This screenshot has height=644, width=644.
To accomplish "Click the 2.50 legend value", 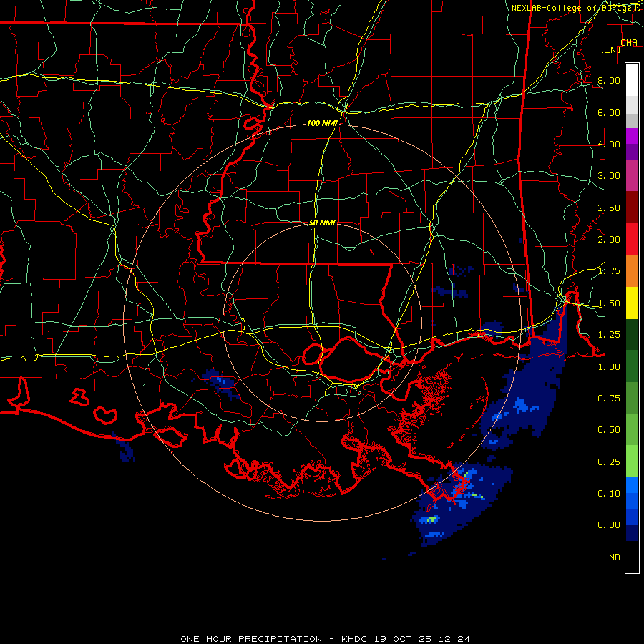I will point(609,208).
